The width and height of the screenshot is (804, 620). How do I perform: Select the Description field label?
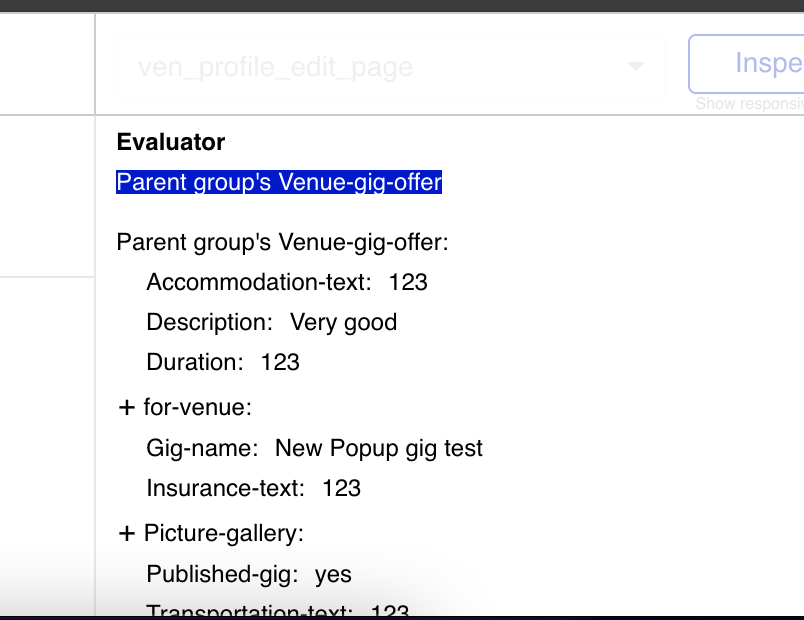pos(209,322)
